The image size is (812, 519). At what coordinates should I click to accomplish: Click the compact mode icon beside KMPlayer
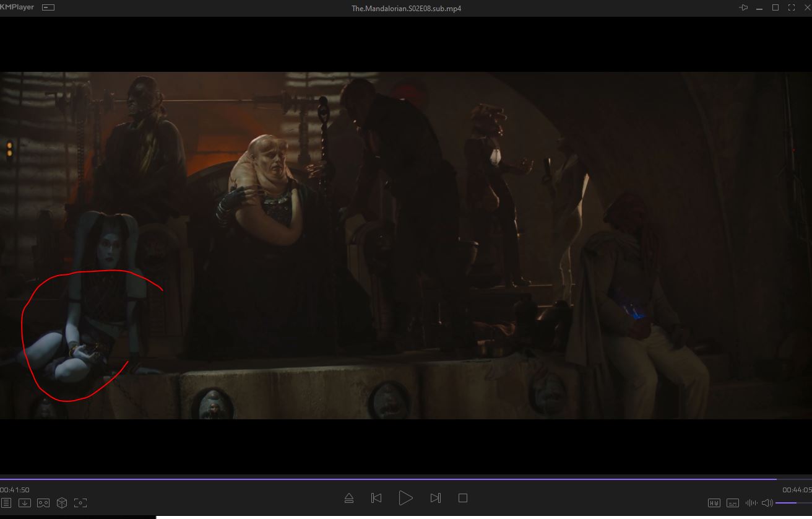tap(48, 7)
